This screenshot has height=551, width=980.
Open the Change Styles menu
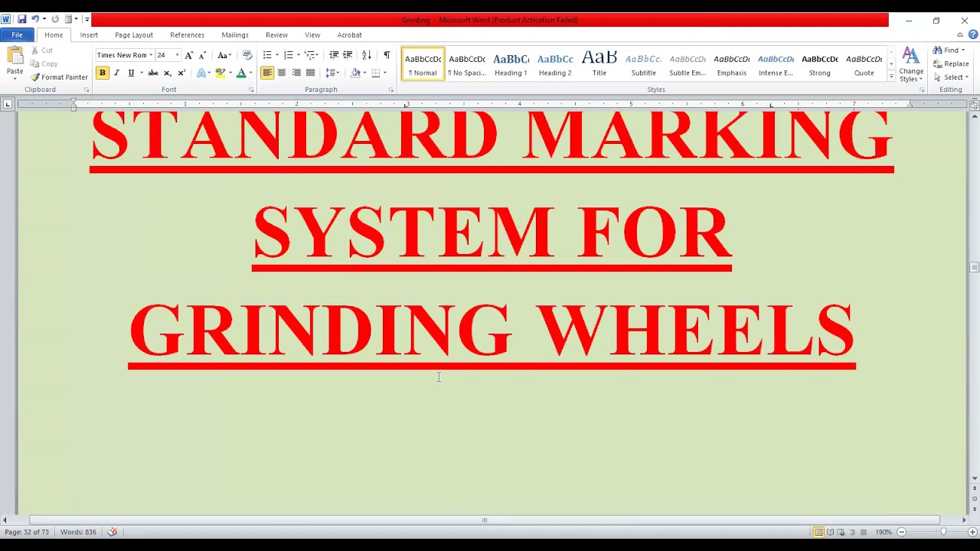pyautogui.click(x=911, y=64)
